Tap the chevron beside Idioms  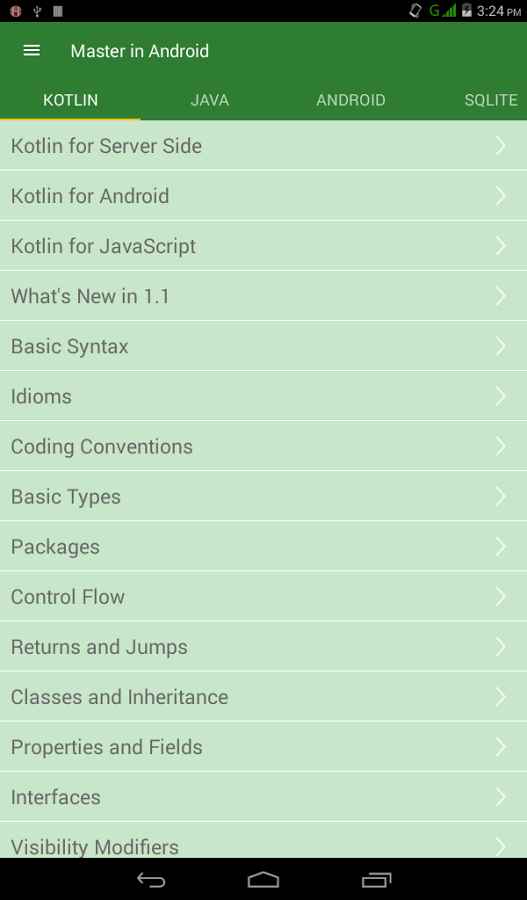coord(501,396)
